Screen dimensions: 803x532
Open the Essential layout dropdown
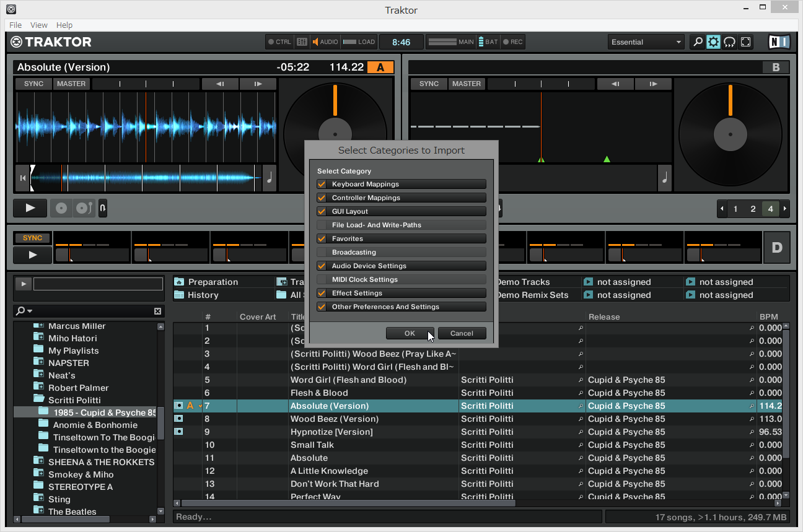point(646,42)
